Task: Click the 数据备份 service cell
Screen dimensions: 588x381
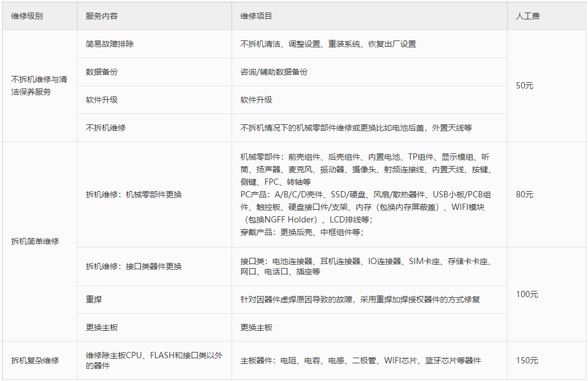Action: pos(98,71)
